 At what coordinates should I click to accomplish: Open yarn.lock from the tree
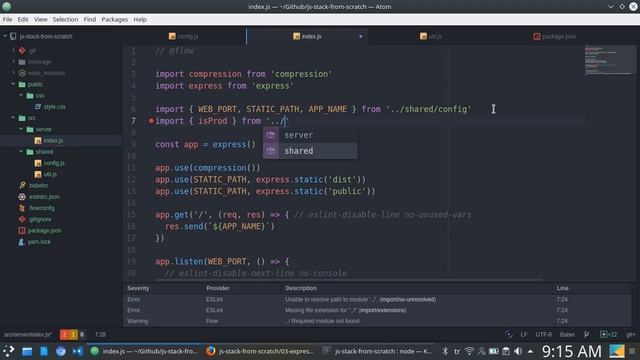point(39,242)
